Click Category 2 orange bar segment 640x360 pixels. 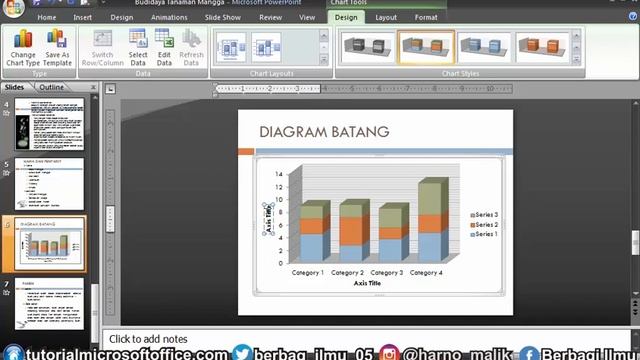click(351, 231)
